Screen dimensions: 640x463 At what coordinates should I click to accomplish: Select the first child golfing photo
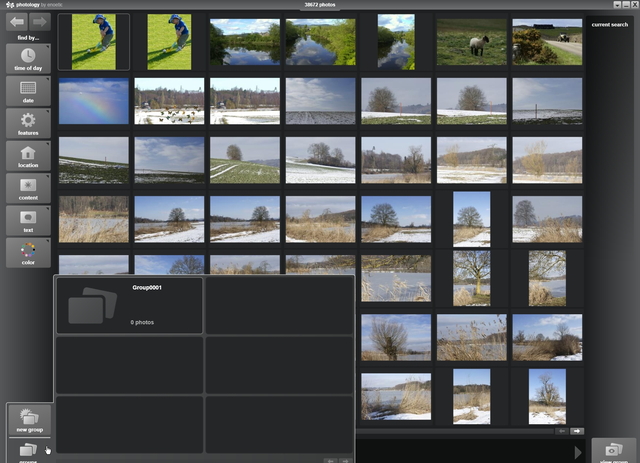pos(94,42)
